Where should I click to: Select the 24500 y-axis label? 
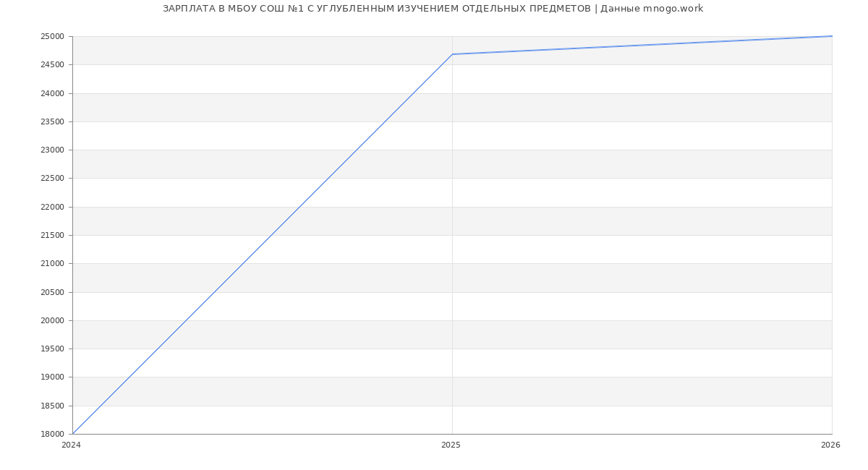pos(52,65)
